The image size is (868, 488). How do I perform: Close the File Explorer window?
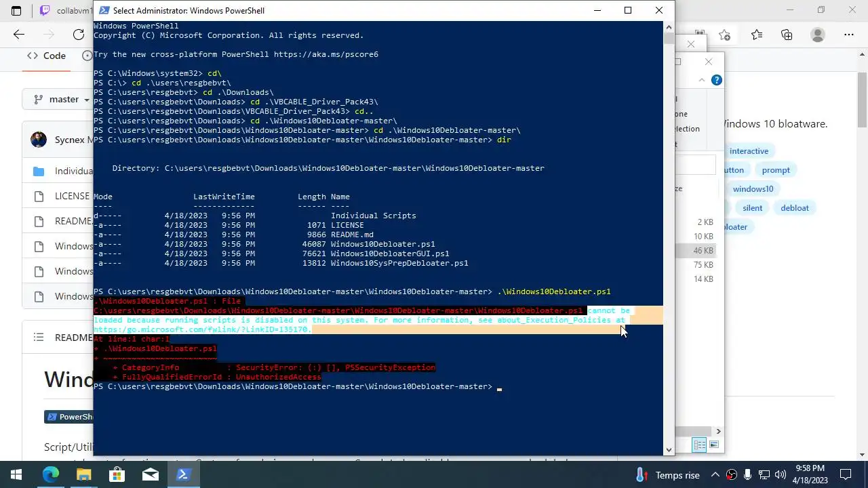(x=709, y=62)
